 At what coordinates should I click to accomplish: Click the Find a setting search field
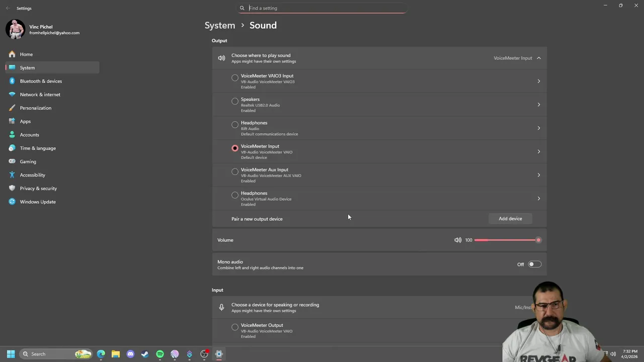(323, 8)
